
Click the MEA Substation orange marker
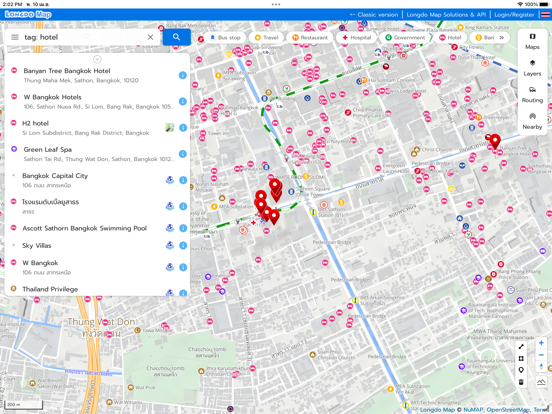point(214,206)
